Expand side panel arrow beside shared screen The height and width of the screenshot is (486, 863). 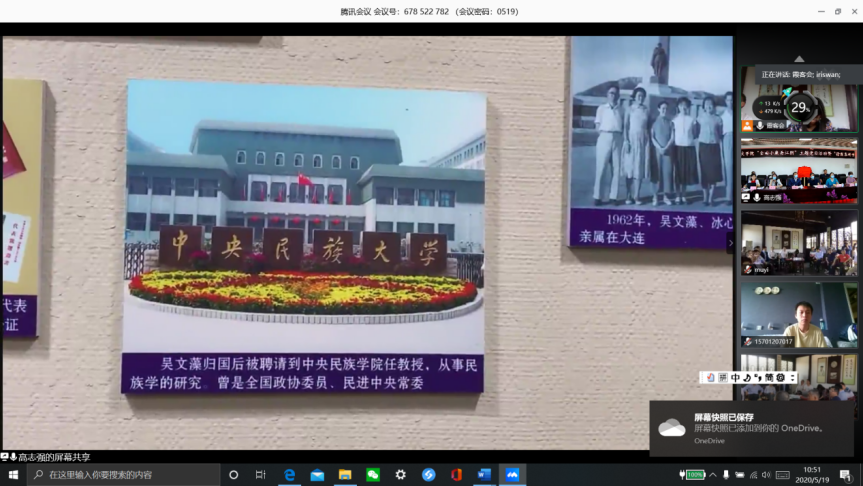click(x=730, y=243)
